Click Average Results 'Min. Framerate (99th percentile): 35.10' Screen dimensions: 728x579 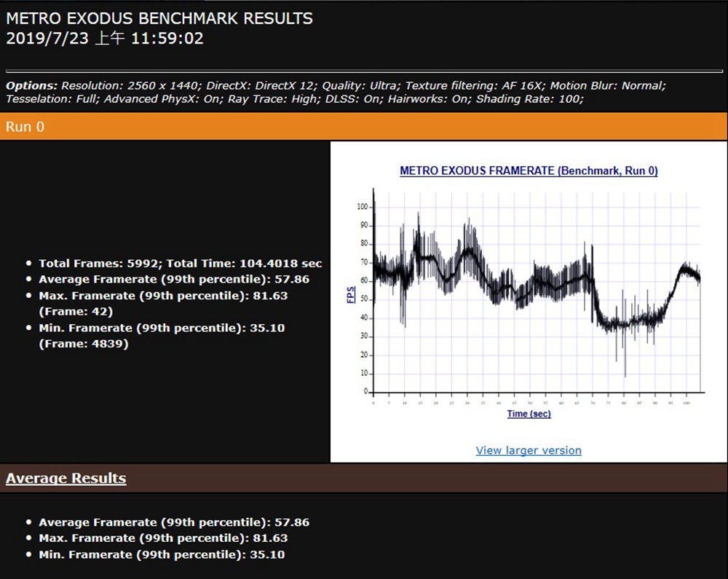click(x=162, y=554)
